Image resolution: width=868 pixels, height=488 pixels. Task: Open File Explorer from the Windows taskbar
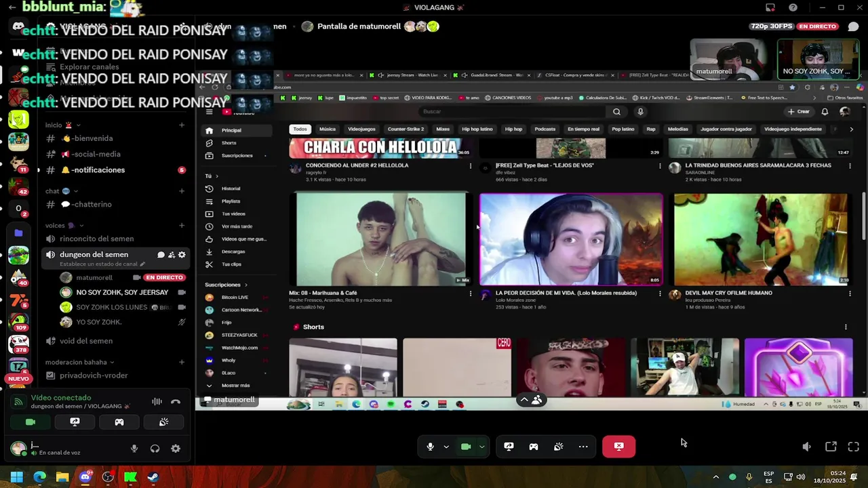(x=62, y=477)
